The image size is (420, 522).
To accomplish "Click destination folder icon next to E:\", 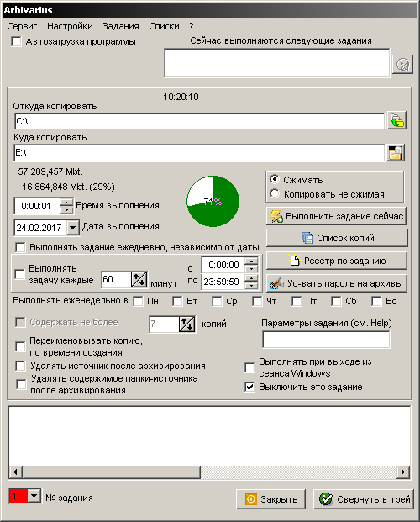I will coord(396,152).
